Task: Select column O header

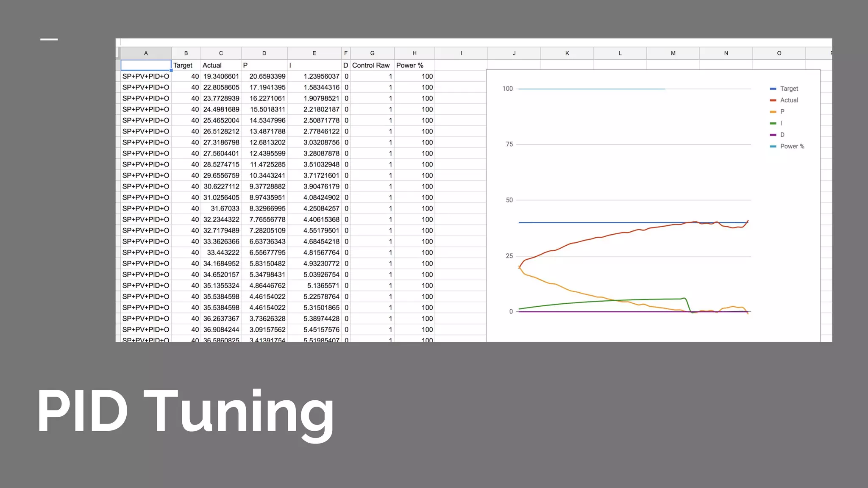Action: pyautogui.click(x=779, y=53)
